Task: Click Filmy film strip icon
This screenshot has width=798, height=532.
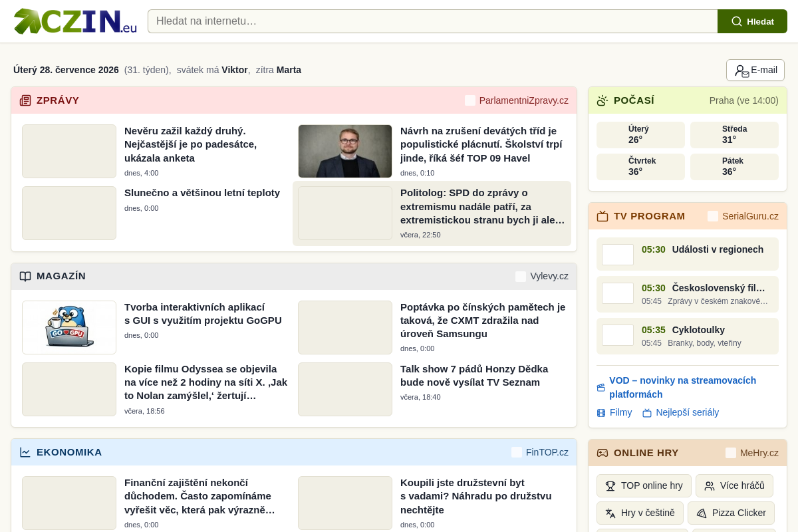Action: click(x=601, y=413)
